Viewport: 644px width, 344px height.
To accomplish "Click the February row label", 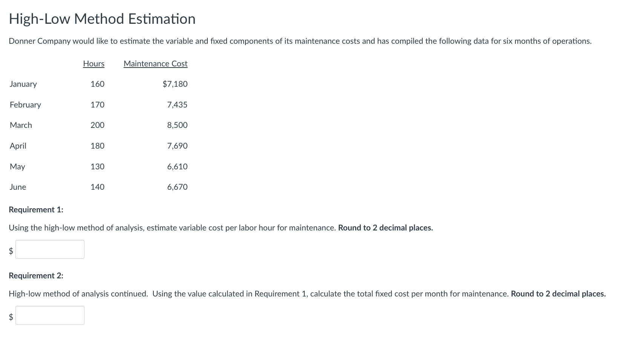I will coord(25,105).
